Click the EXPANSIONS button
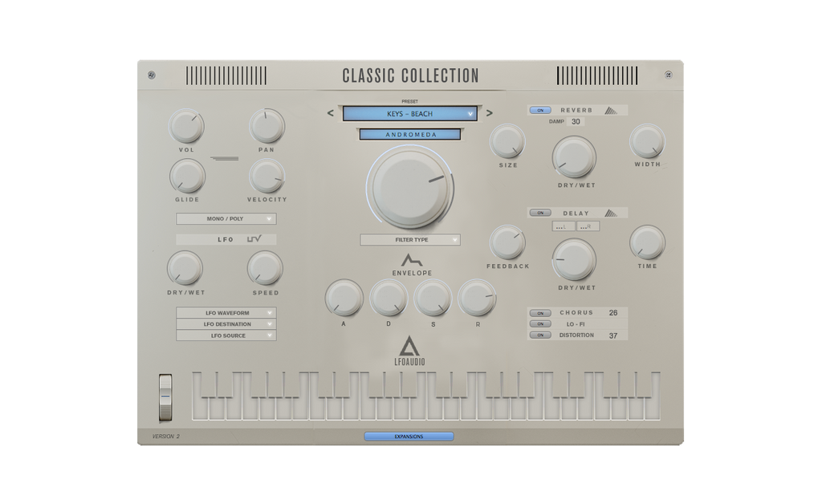This screenshot has height=504, width=822. point(409,437)
